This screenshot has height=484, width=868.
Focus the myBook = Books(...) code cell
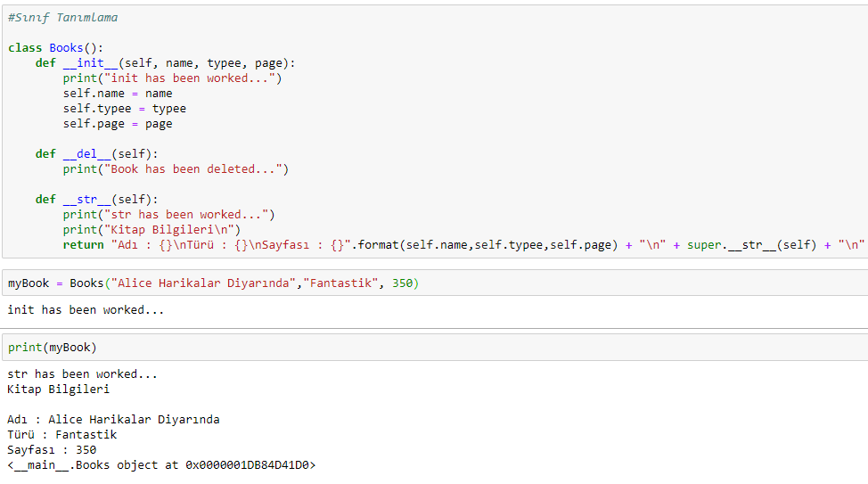[214, 283]
